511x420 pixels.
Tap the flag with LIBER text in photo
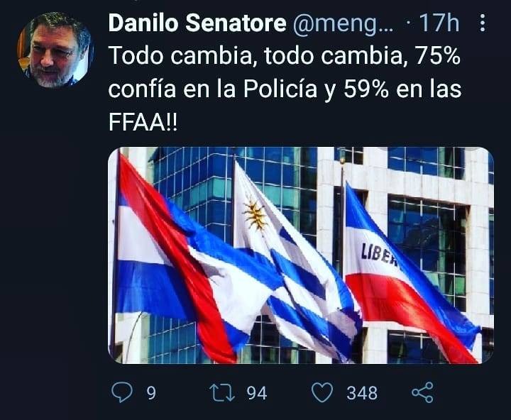coord(407,277)
